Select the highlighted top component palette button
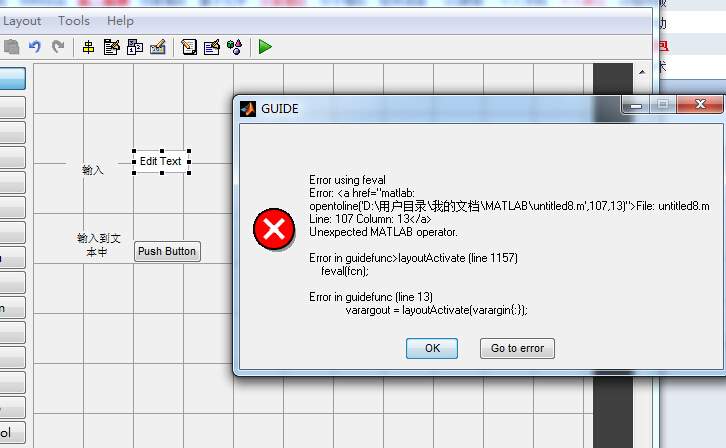 pos(13,78)
